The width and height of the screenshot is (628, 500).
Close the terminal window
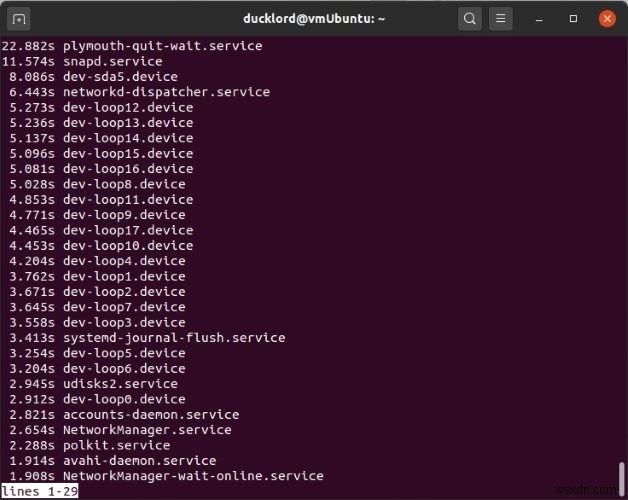[x=607, y=18]
